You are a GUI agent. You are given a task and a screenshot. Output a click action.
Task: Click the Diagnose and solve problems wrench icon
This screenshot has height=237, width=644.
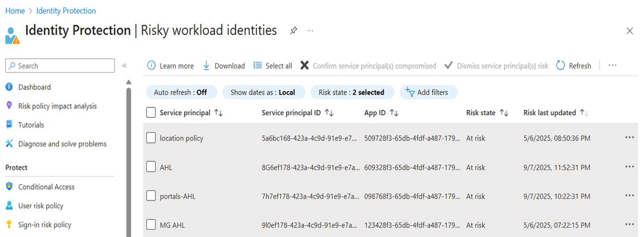pyautogui.click(x=9, y=143)
